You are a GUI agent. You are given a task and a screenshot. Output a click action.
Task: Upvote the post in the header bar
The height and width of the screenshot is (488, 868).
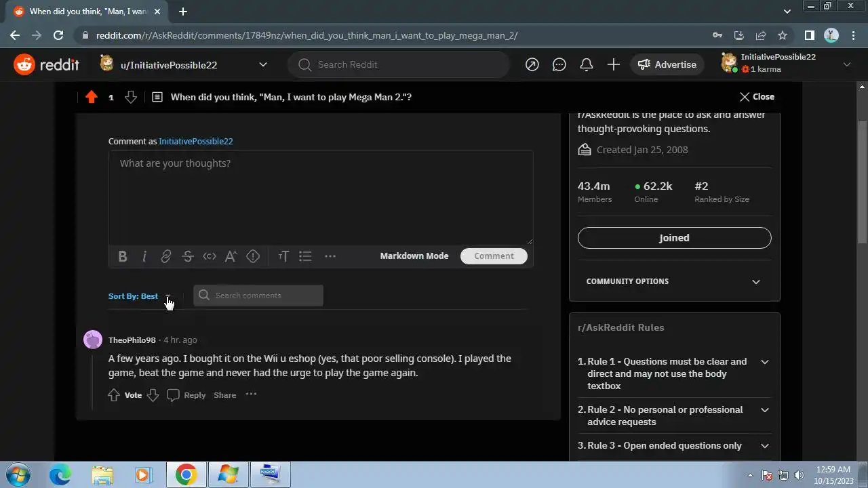click(x=92, y=97)
